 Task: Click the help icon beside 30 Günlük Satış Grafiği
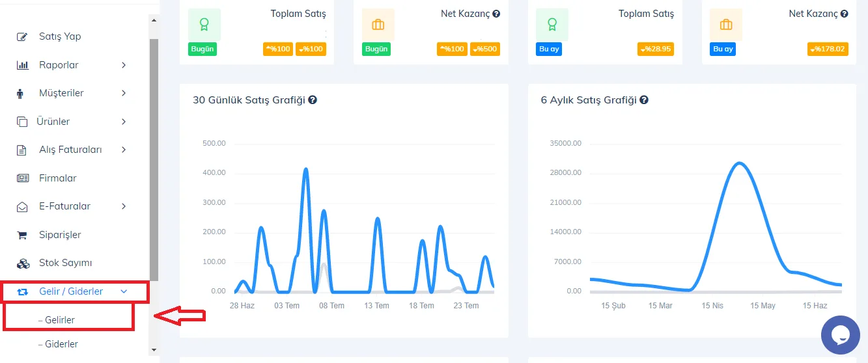coord(313,100)
